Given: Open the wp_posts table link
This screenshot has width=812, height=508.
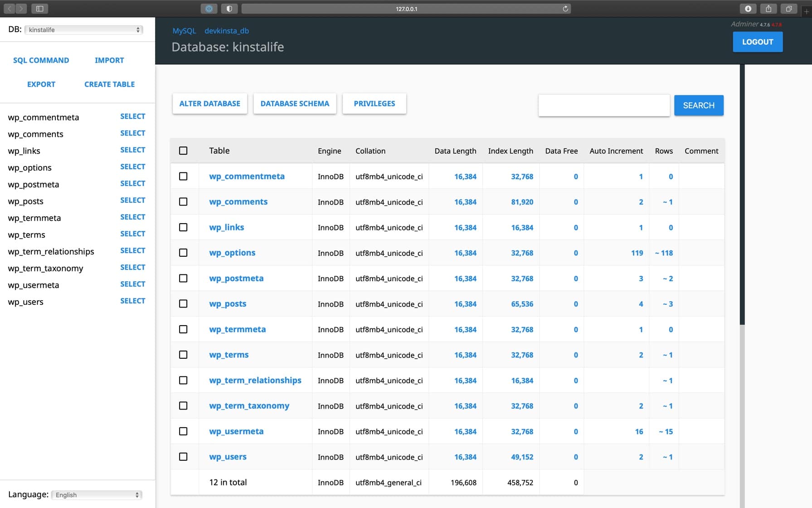Looking at the screenshot, I should click(228, 303).
